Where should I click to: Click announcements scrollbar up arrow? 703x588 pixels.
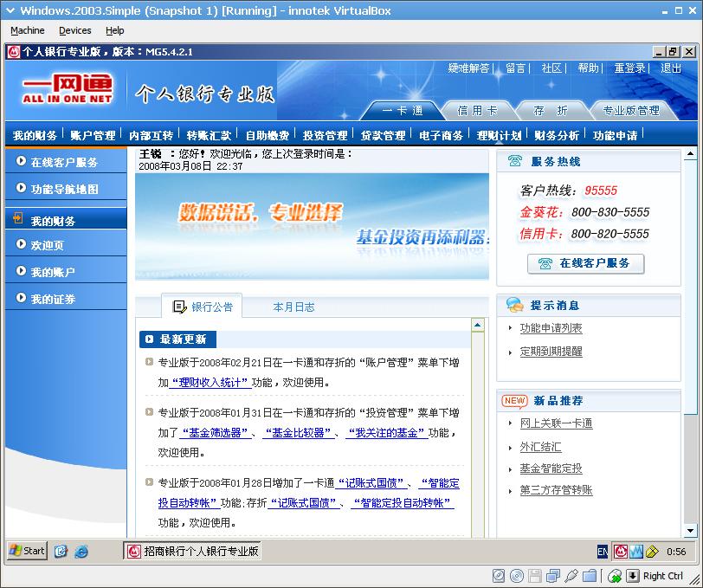click(x=478, y=325)
